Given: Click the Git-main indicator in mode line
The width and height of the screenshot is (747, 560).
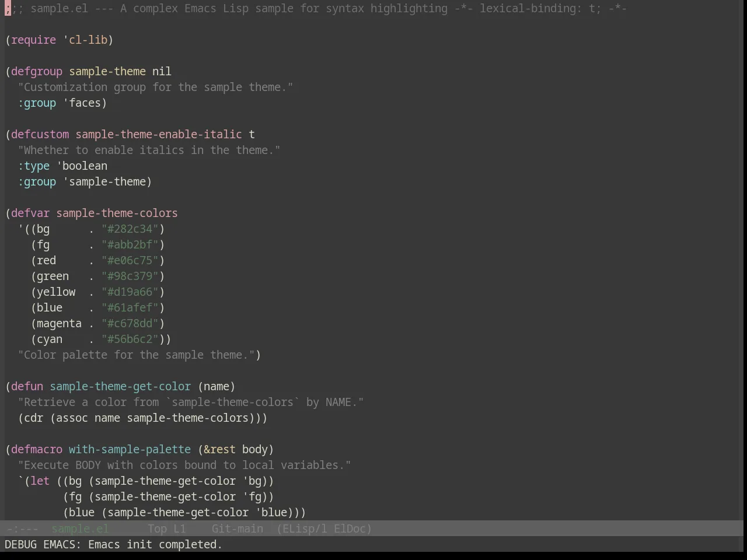Looking at the screenshot, I should [237, 528].
